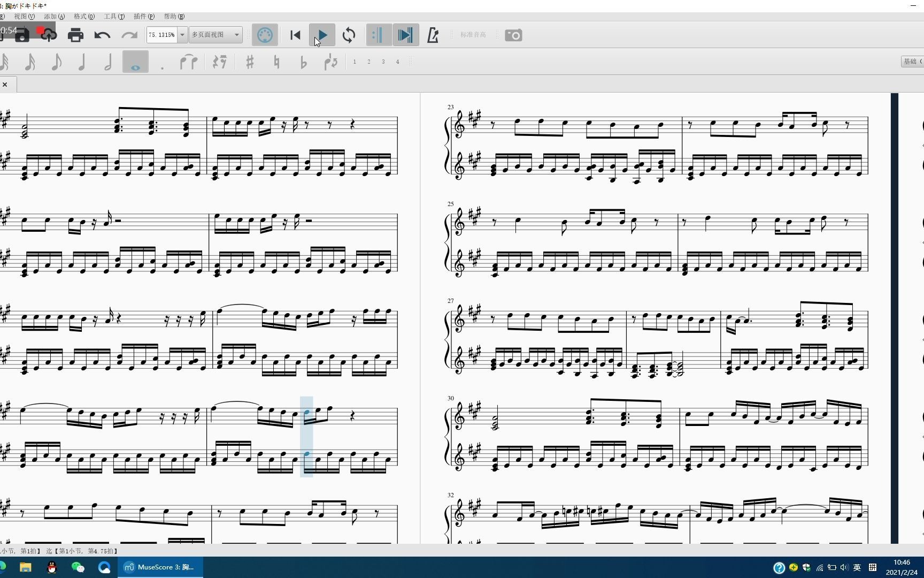Click measure number 30 in the score
Image resolution: width=924 pixels, height=578 pixels.
point(450,398)
